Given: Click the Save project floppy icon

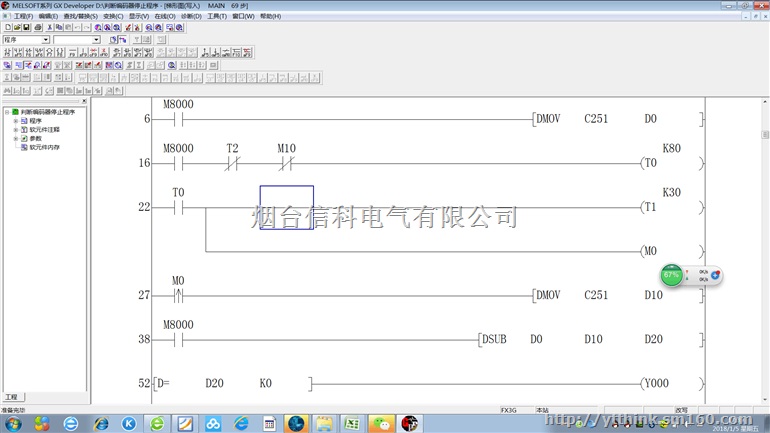Looking at the screenshot, I should [x=27, y=27].
